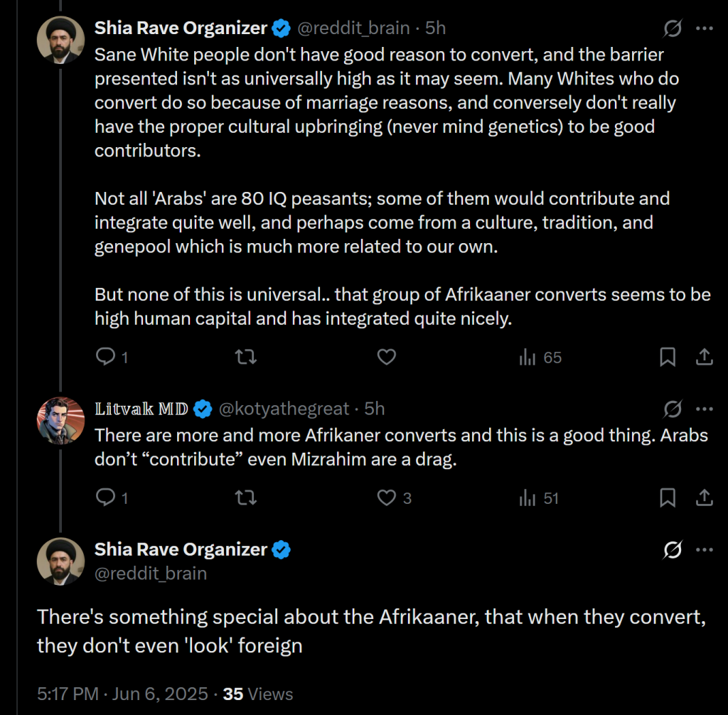728x715 pixels.
Task: Reply to the first Shia Rave Organizer tweet
Action: 105,357
